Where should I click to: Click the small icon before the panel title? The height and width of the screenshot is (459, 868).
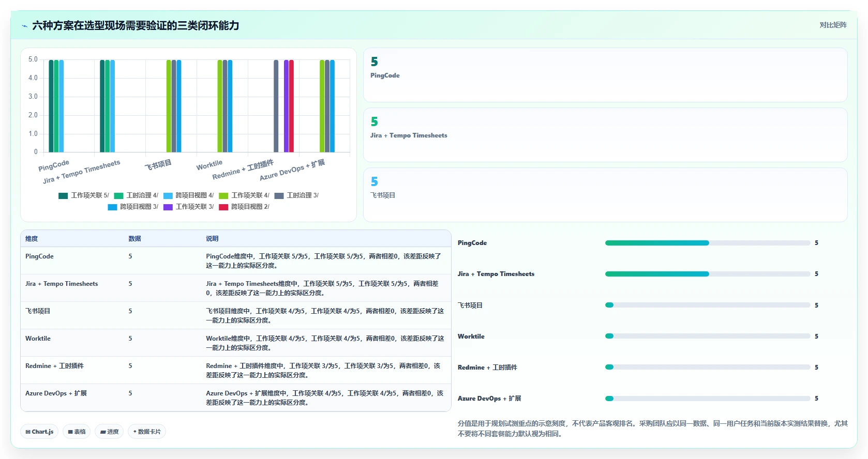click(x=24, y=26)
